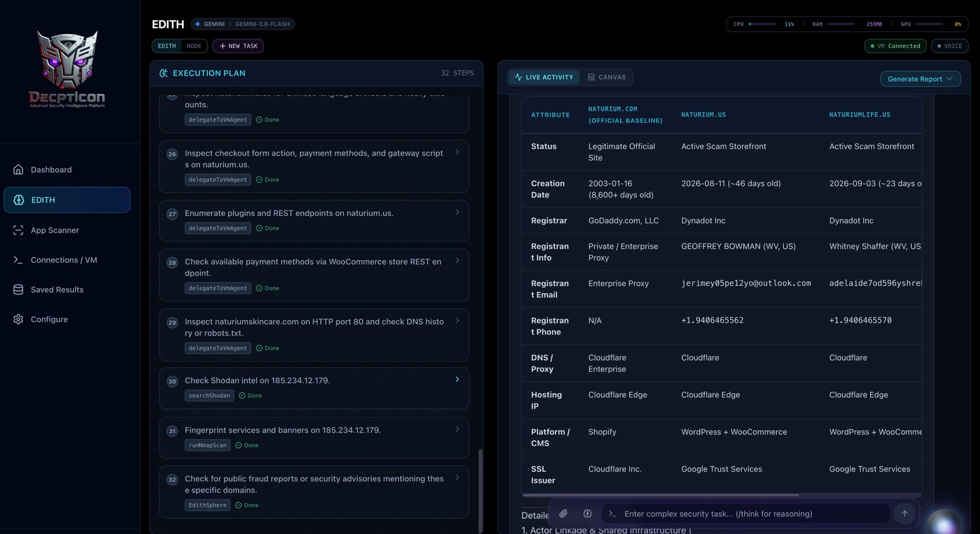Click the Canvas grid icon

pos(591,77)
